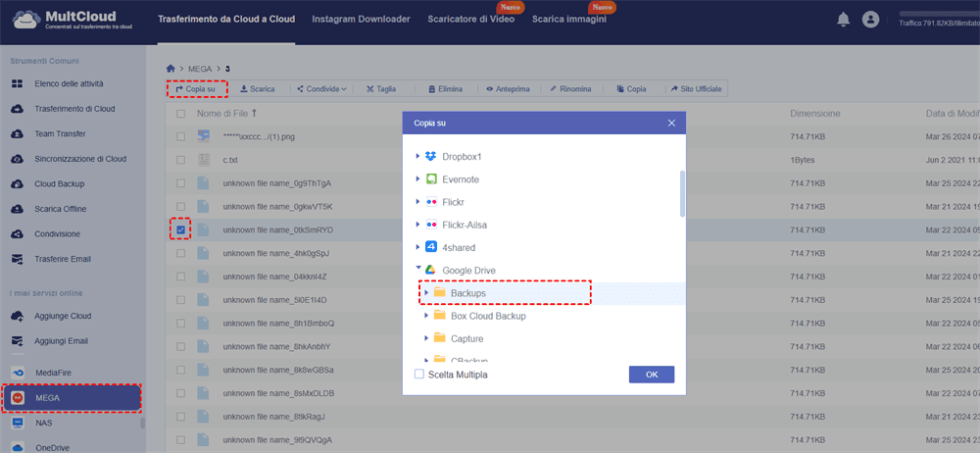
Task: Click the Flickr icon in dialog
Action: click(x=430, y=202)
